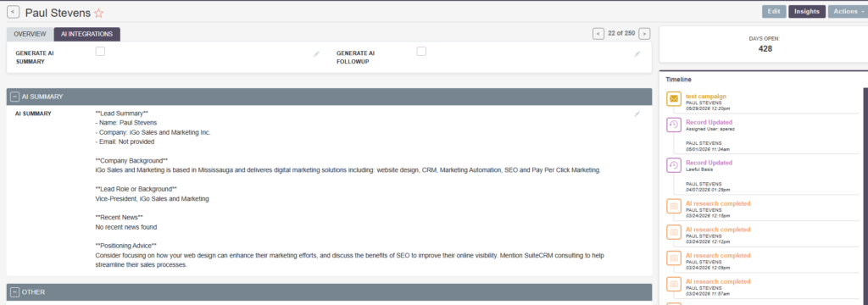Edit Generate AI Summary field via pencil
Image resolution: width=868 pixels, height=305 pixels.
click(x=317, y=53)
